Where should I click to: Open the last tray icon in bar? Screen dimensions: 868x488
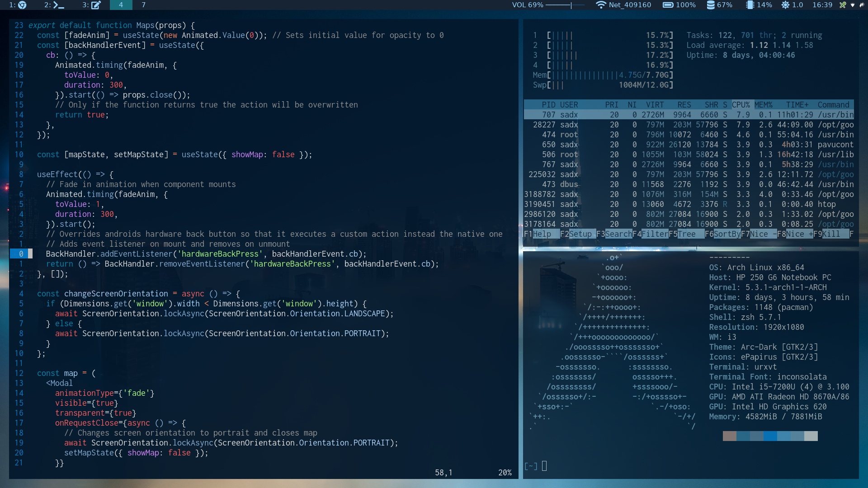click(863, 5)
